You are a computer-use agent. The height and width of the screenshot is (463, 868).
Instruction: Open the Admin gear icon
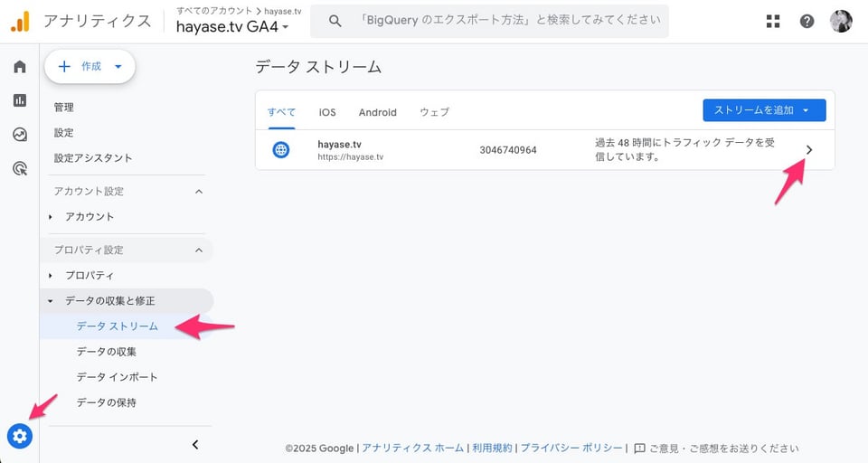[x=20, y=437]
